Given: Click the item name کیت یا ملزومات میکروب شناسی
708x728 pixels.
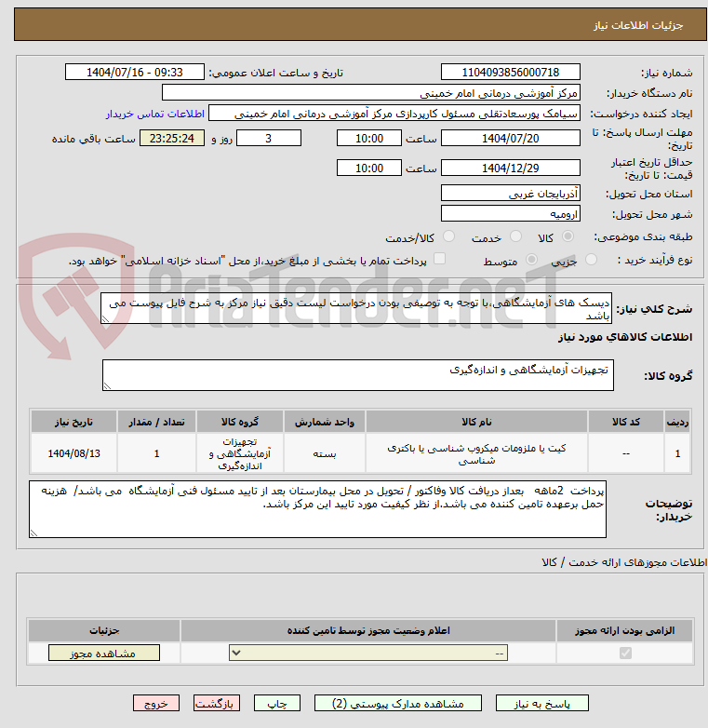Looking at the screenshot, I should (x=477, y=453).
